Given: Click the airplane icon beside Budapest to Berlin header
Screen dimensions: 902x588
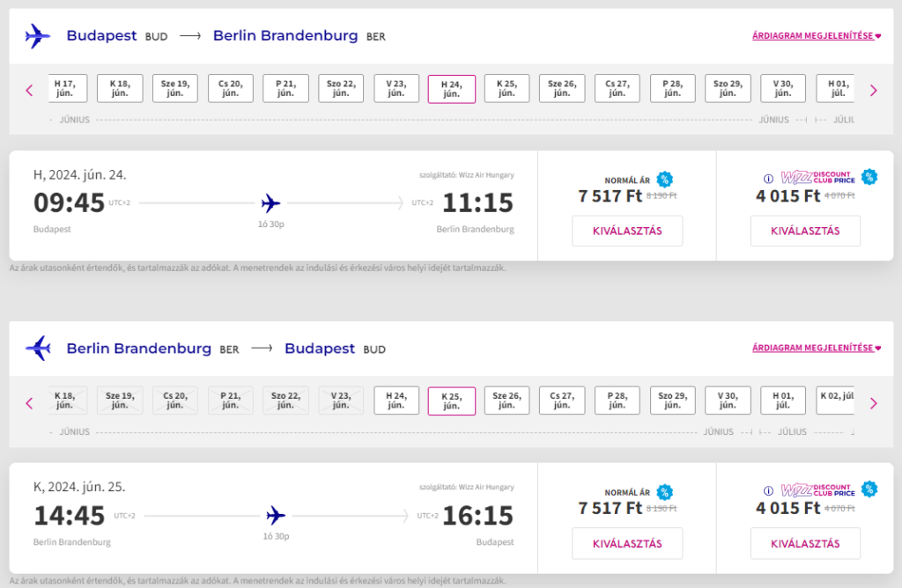Looking at the screenshot, I should coord(37,36).
